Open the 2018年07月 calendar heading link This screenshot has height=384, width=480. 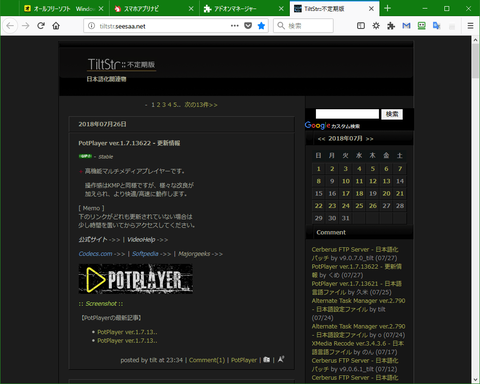(345, 138)
